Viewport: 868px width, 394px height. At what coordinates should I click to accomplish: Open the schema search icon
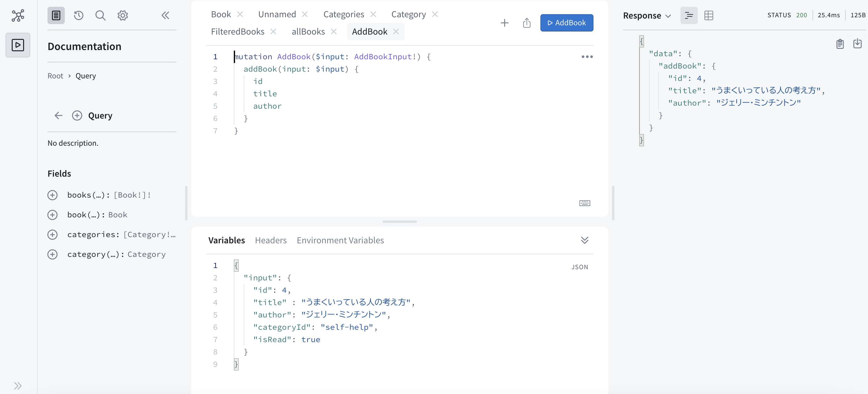point(101,15)
